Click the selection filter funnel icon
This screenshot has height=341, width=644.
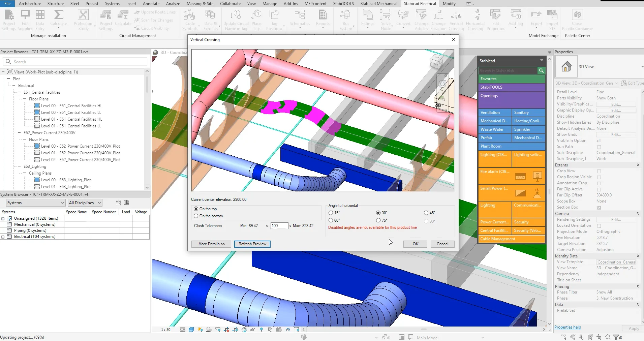pos(616,337)
